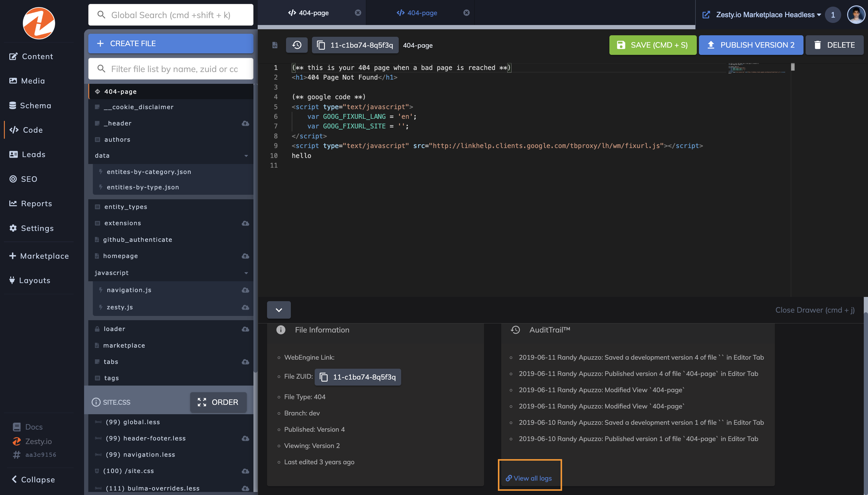Click PUBLISH VERSION 2 button

click(751, 45)
